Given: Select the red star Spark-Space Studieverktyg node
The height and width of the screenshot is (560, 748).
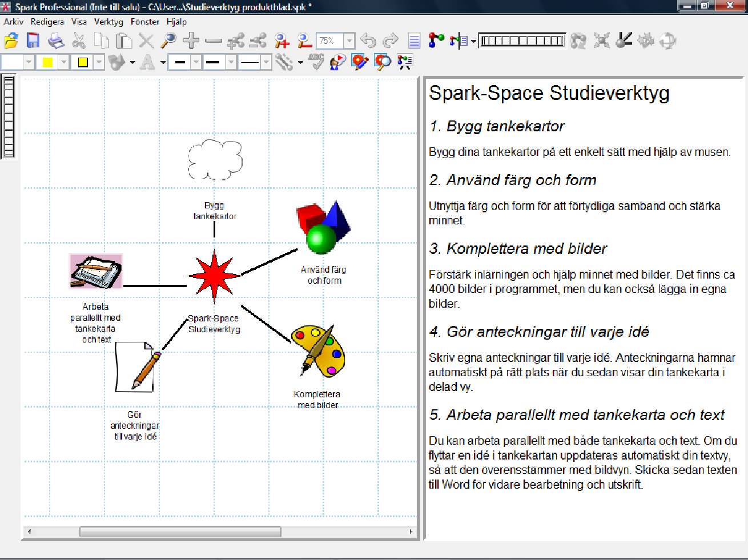Looking at the screenshot, I should tap(214, 275).
